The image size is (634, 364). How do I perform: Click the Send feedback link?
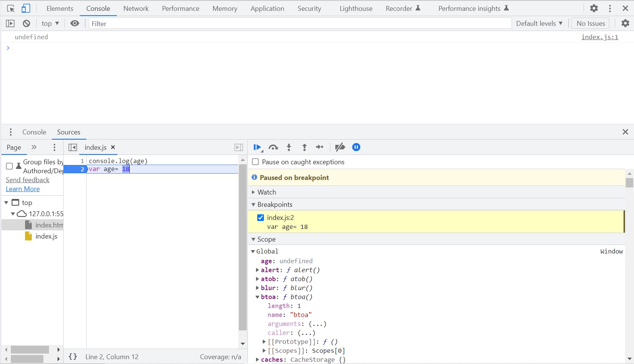point(28,180)
